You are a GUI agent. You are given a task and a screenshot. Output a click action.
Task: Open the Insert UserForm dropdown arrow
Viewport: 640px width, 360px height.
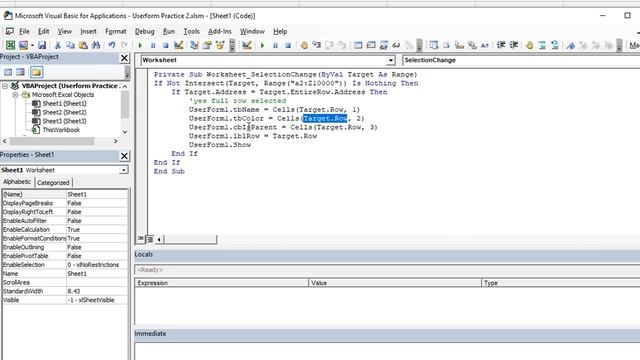pos(32,45)
